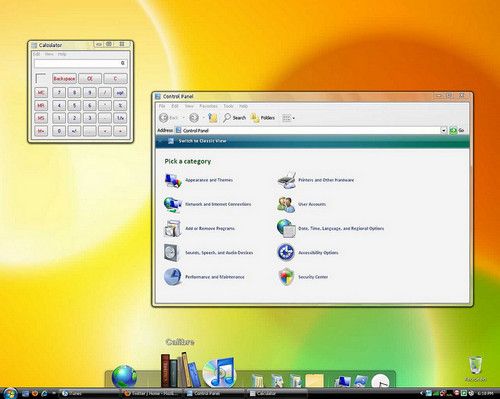Click the Forward arrow in Control Panel toolbar
500x399 pixels.
194,118
